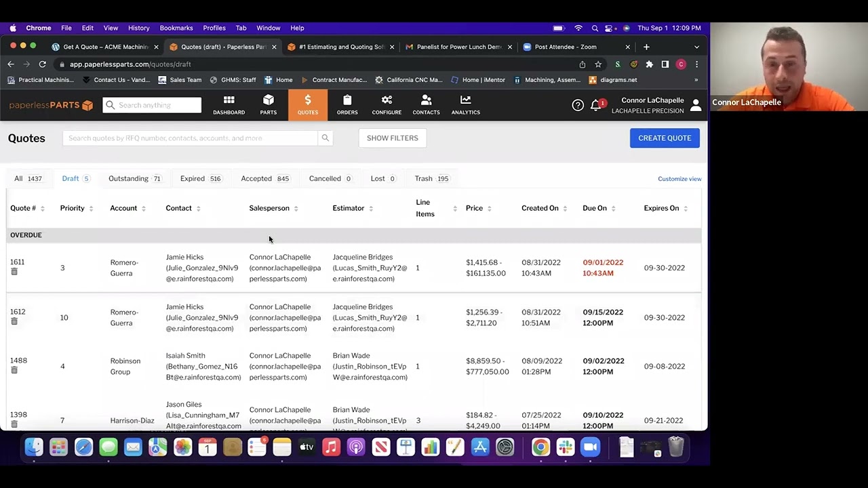868x488 pixels.
Task: Reload the page in Chrome
Action: (x=42, y=64)
